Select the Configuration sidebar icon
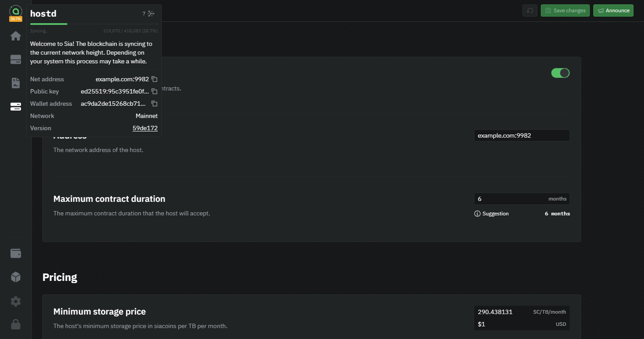Image resolution: width=644 pixels, height=339 pixels. (16, 107)
